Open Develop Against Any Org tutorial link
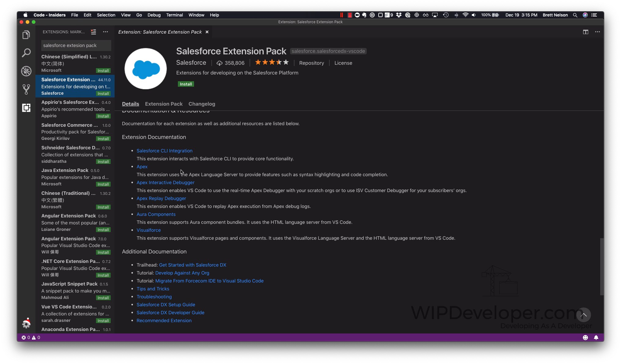 point(182,273)
